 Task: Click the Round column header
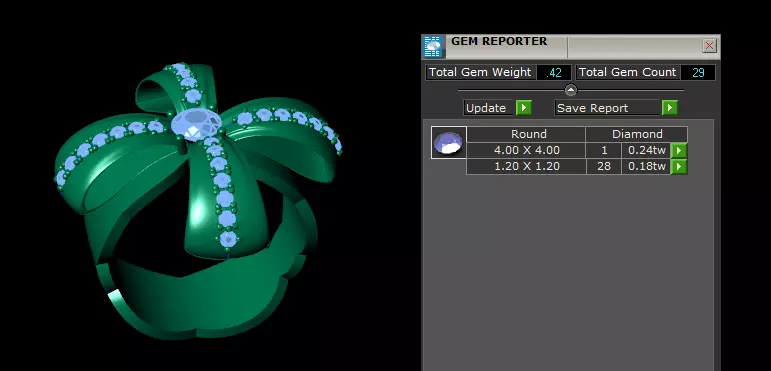point(526,134)
